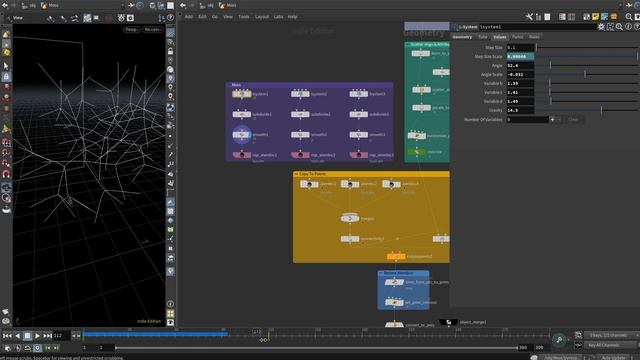
Task: Click the current frame number field in playbar
Action: tap(61, 336)
